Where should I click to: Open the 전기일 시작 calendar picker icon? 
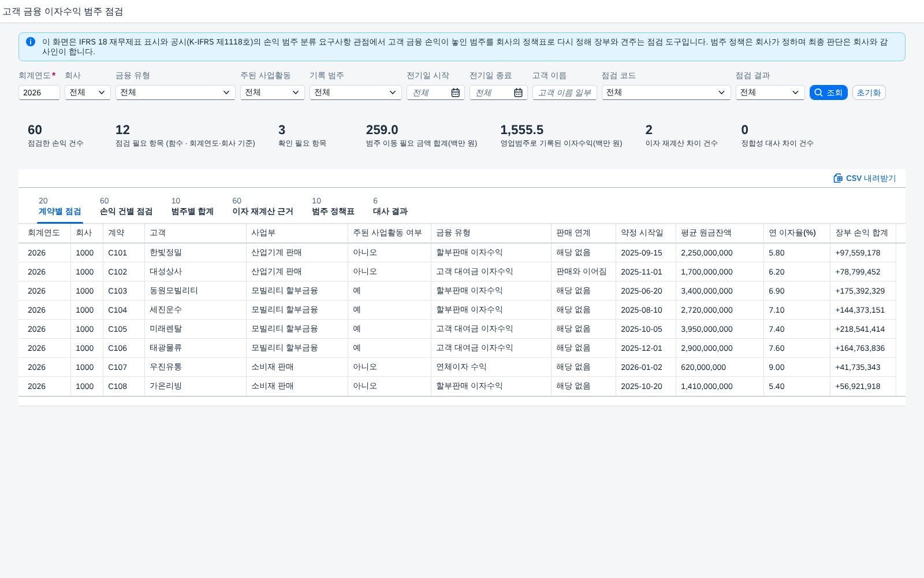tap(456, 92)
